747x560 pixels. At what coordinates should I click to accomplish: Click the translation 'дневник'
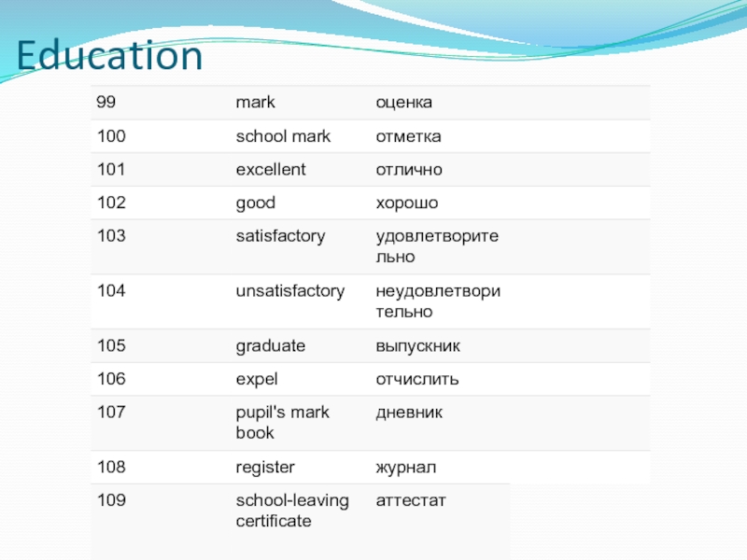pos(409,413)
